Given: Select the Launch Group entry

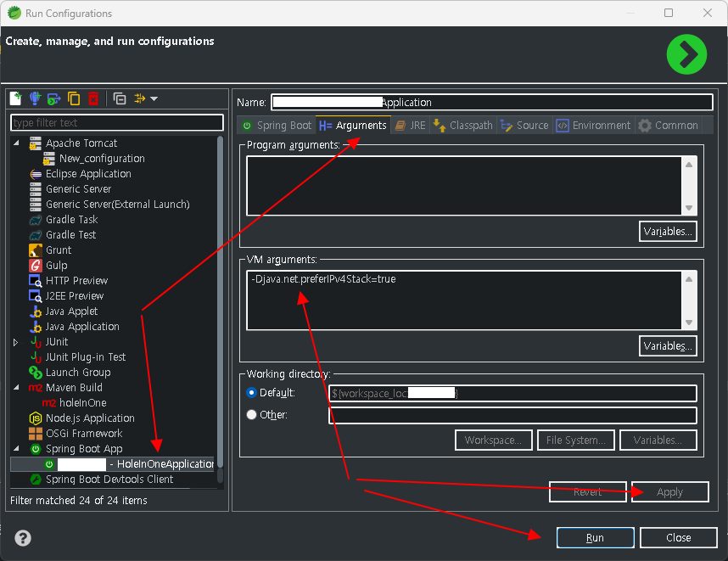Looking at the screenshot, I should tap(78, 373).
